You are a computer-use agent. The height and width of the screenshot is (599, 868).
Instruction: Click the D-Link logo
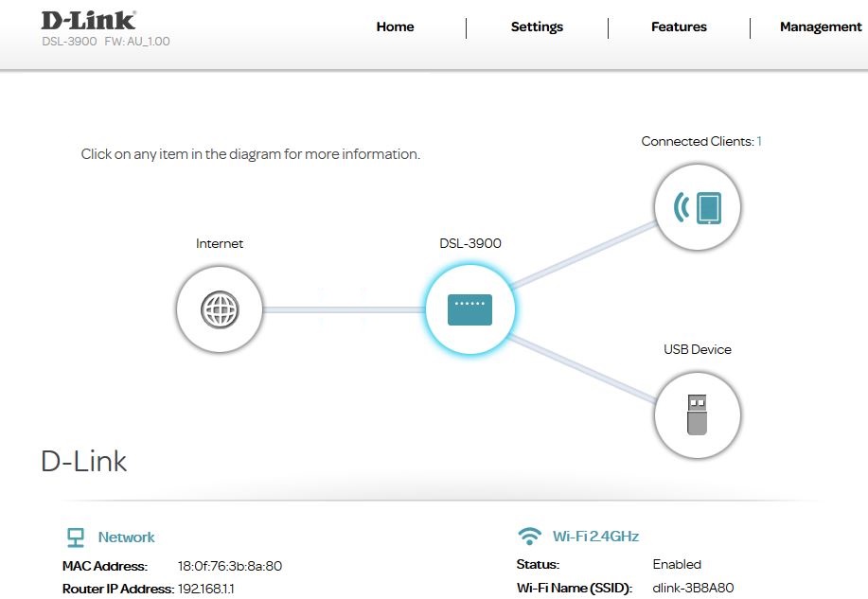click(89, 21)
